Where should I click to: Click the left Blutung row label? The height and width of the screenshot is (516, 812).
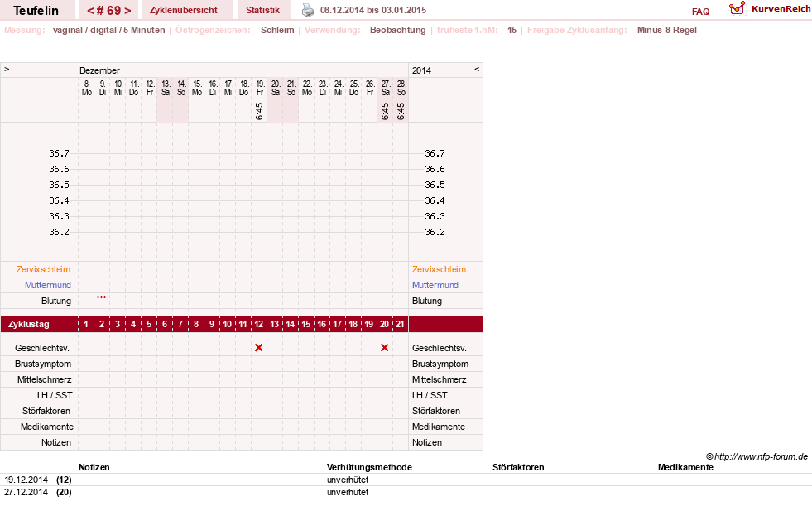coord(56,301)
